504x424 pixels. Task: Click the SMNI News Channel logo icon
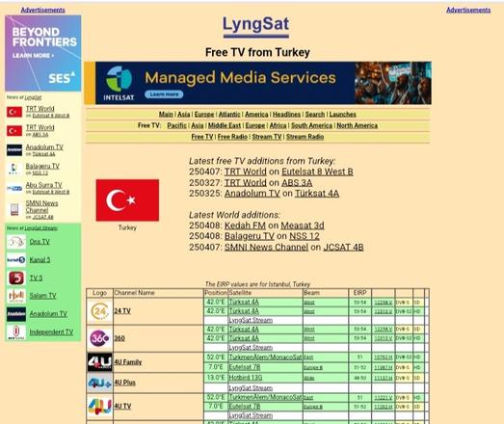coord(14,209)
